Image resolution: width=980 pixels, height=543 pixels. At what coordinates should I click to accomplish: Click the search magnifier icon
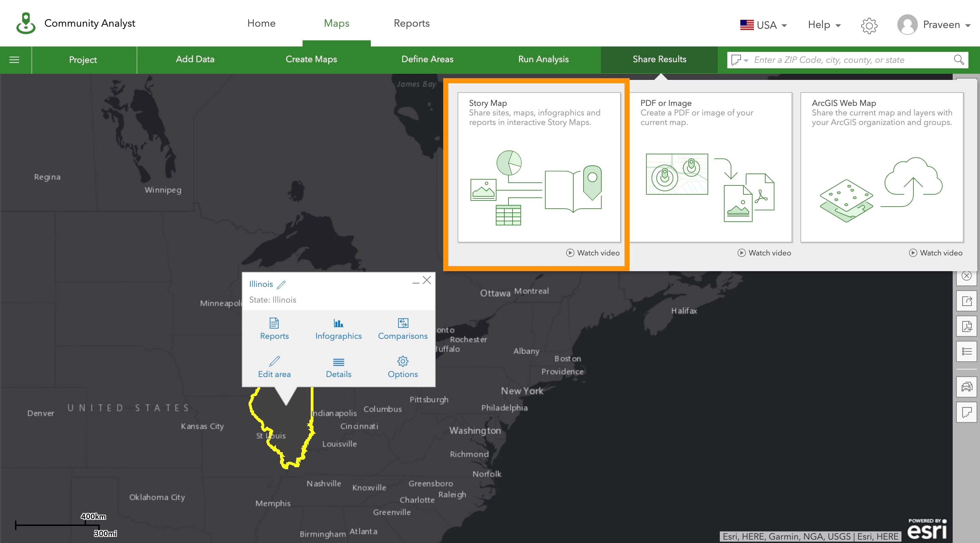tap(959, 60)
